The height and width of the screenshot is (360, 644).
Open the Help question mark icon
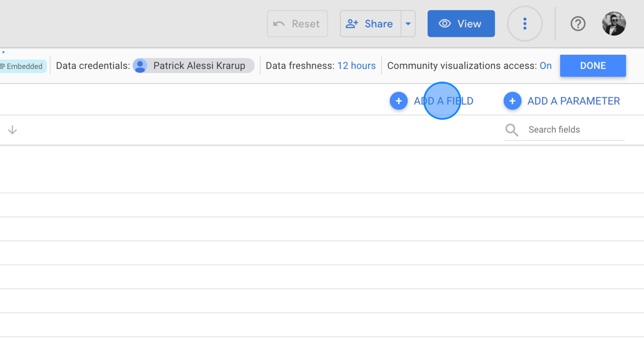[578, 24]
